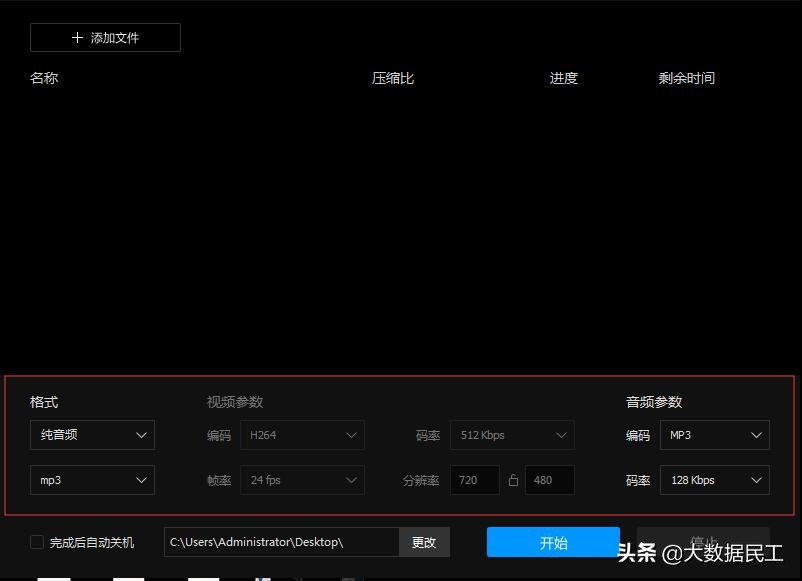Click the 添加文件 add file button
Screen dimensions: 802x581
coord(105,37)
